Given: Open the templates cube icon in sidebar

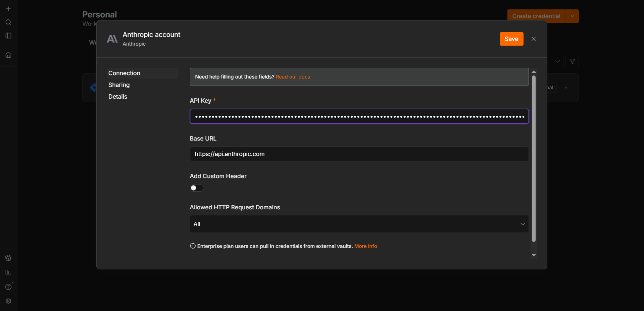Looking at the screenshot, I should pos(8,258).
